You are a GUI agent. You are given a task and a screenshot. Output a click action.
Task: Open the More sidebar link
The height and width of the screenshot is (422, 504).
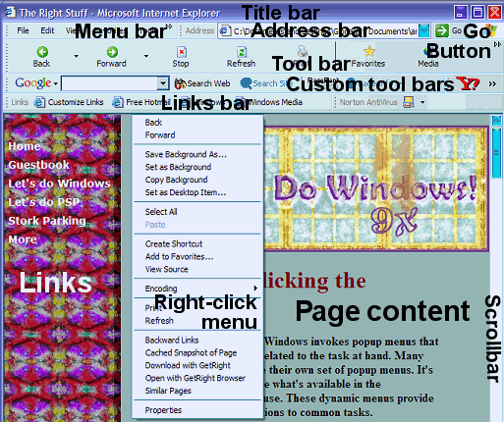(23, 239)
